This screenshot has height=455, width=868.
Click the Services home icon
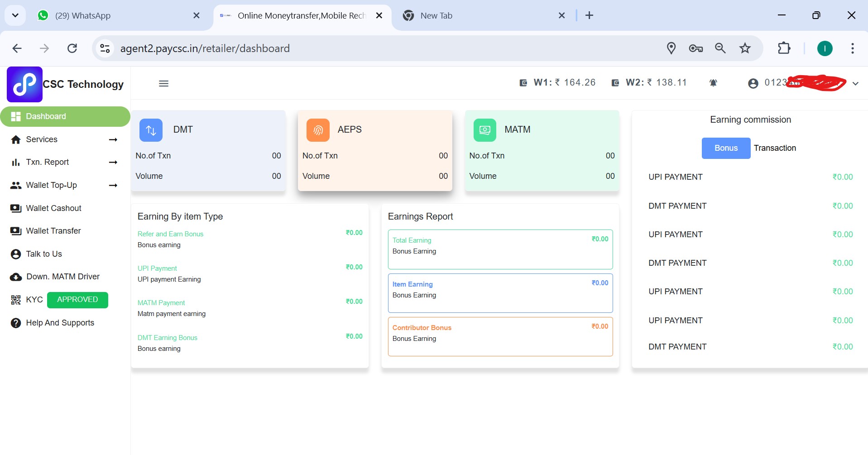coord(16,139)
